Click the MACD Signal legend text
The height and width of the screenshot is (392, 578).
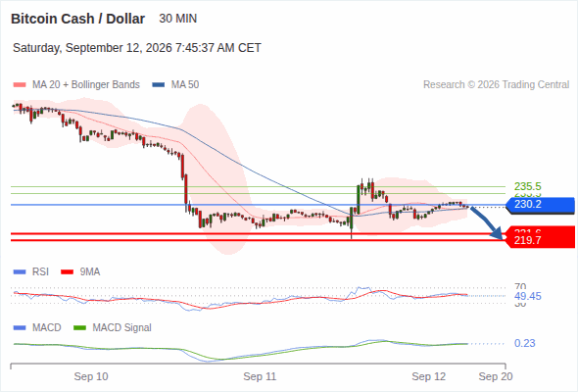point(122,327)
